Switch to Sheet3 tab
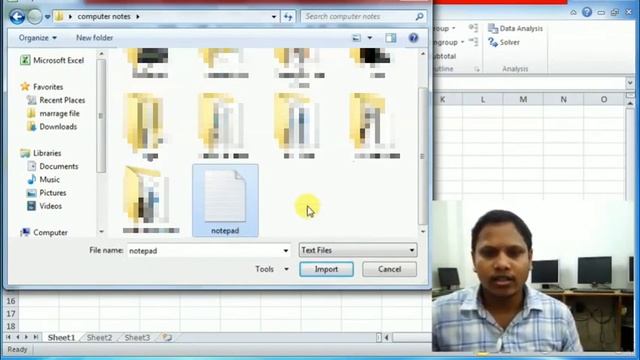 [x=137, y=338]
